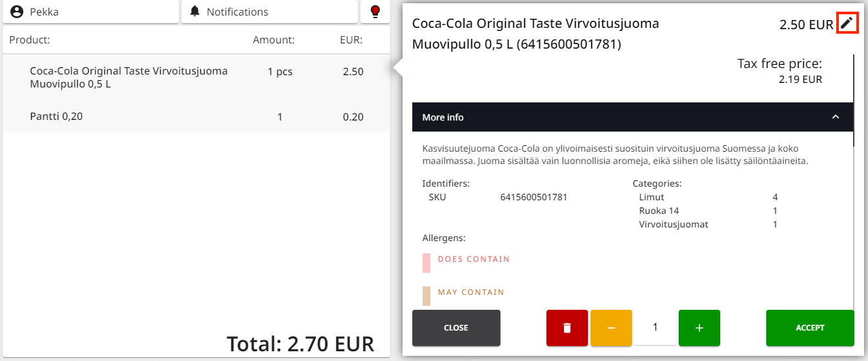Click the Pekka user account icon
The width and height of the screenshot is (868, 361).
18,12
